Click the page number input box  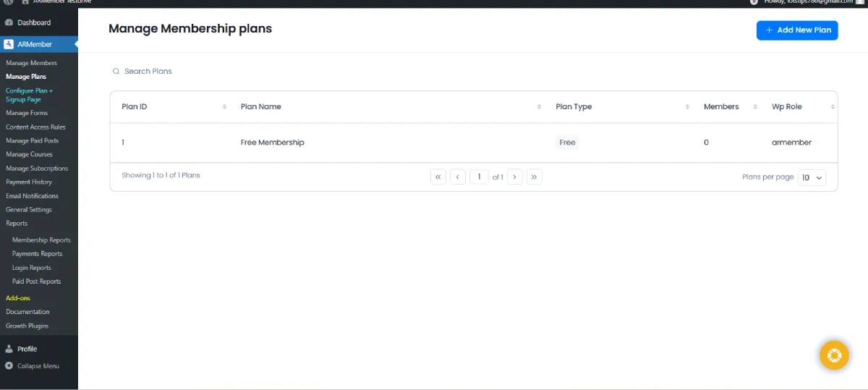point(479,177)
